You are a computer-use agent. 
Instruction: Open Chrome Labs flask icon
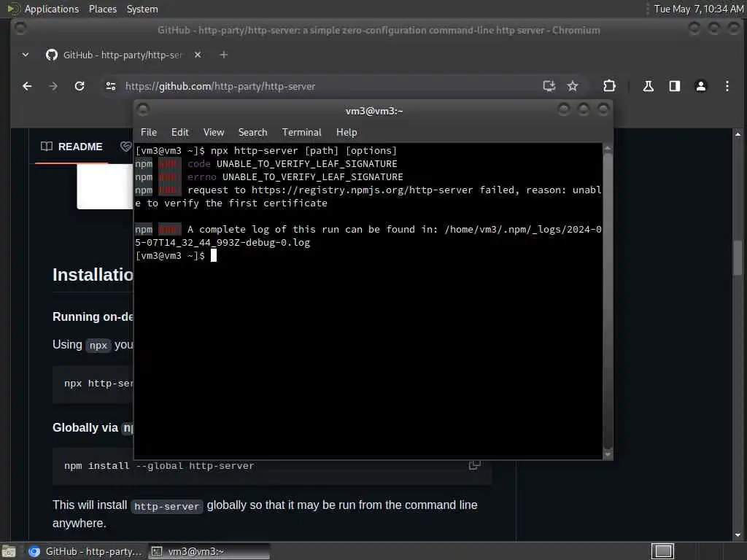[648, 86]
